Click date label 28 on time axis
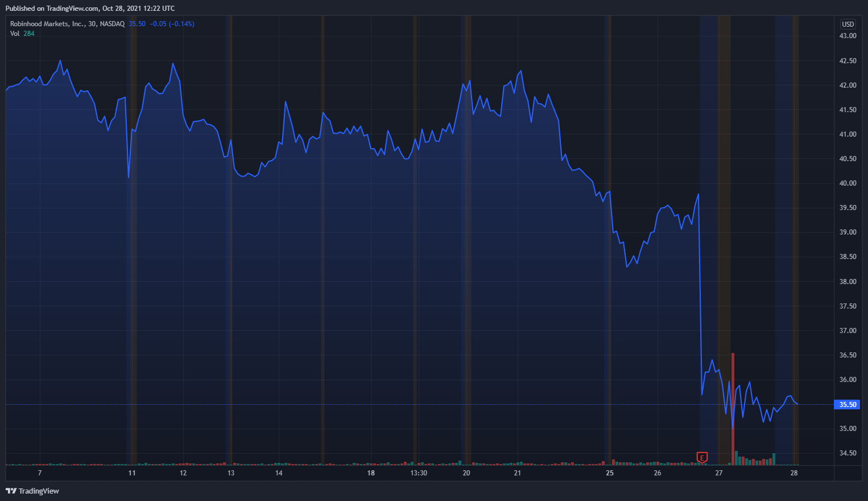This screenshot has height=501, width=868. click(794, 473)
